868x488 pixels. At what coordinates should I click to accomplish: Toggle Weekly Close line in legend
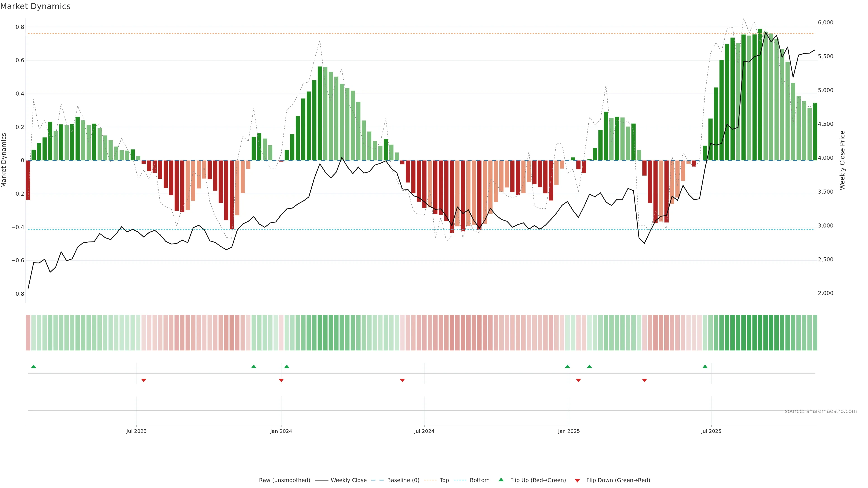(x=348, y=480)
